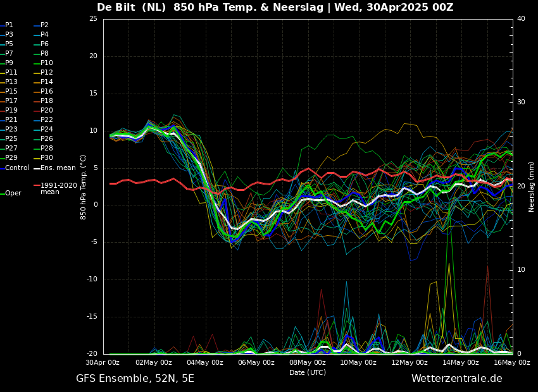Screen dimensions: 538x392
Task: Click the P20 legend label
Action: (x=46, y=111)
